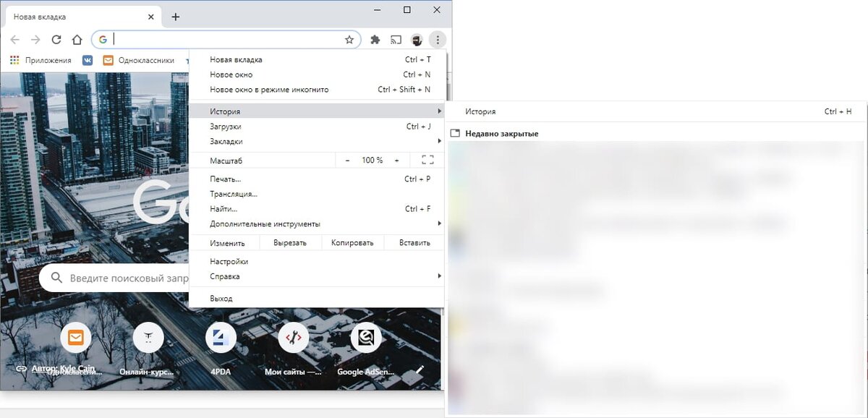Click the Вырезать edit button
This screenshot has width=868, height=418.
point(290,243)
